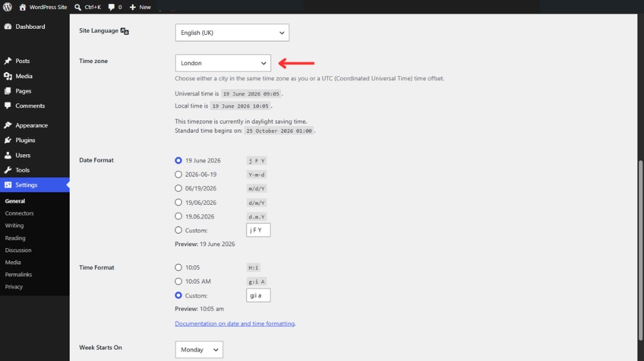Screen dimensions: 644x361
Task: Go to Appearance menu label
Action: [x=32, y=125]
